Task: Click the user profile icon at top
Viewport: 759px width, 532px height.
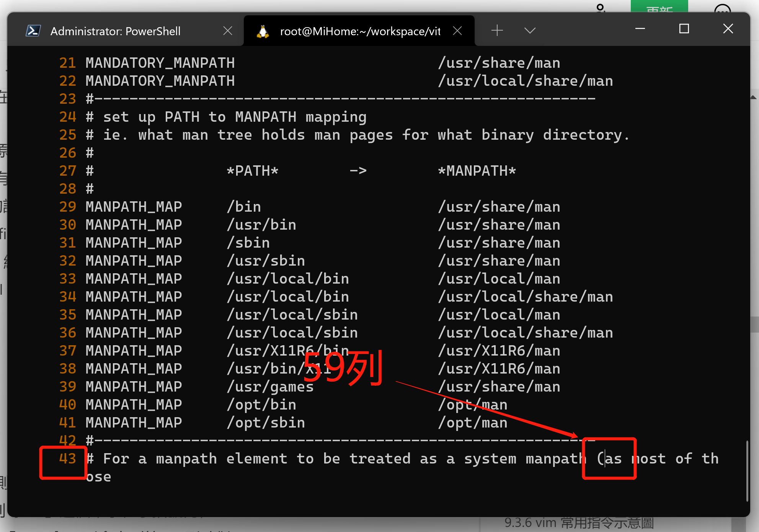Action: coord(600,7)
